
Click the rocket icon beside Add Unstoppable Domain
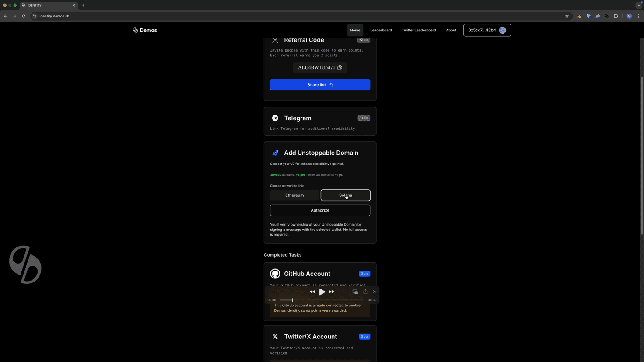275,153
